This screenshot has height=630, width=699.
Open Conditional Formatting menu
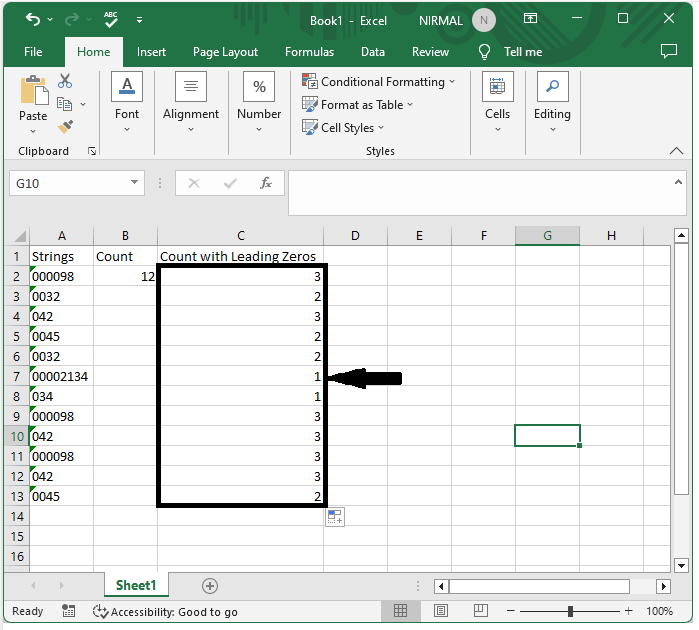[378, 82]
